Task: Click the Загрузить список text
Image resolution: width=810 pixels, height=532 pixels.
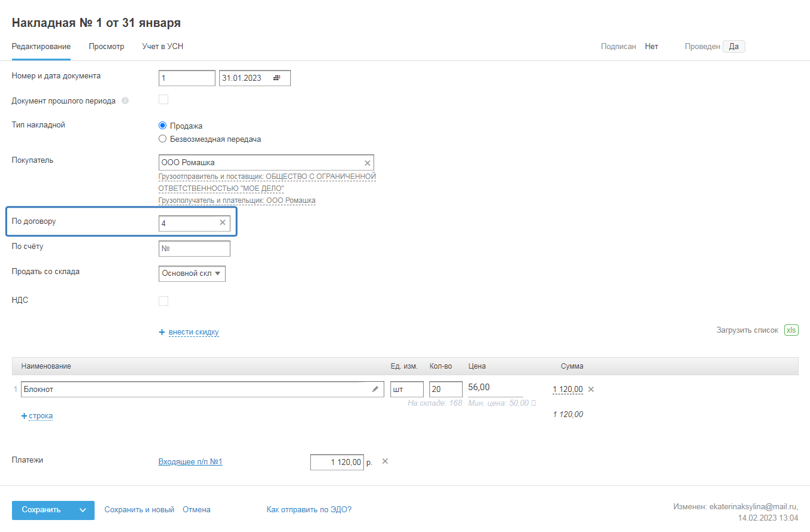Action: pos(747,330)
